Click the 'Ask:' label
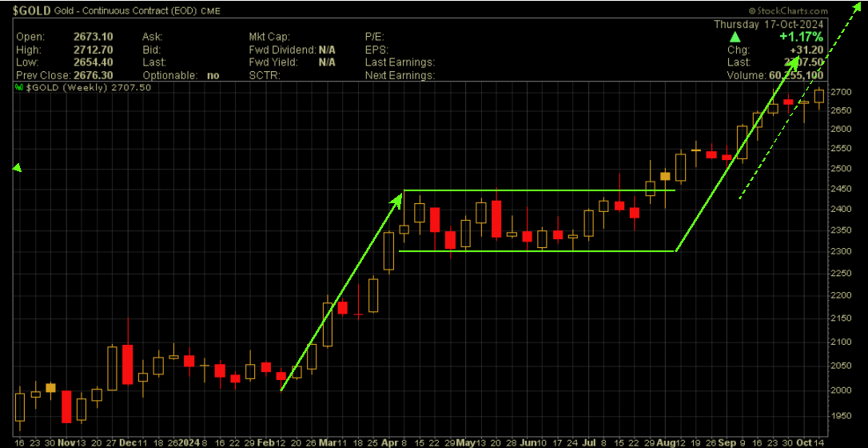Image resolution: width=868 pixels, height=448 pixels. (152, 37)
